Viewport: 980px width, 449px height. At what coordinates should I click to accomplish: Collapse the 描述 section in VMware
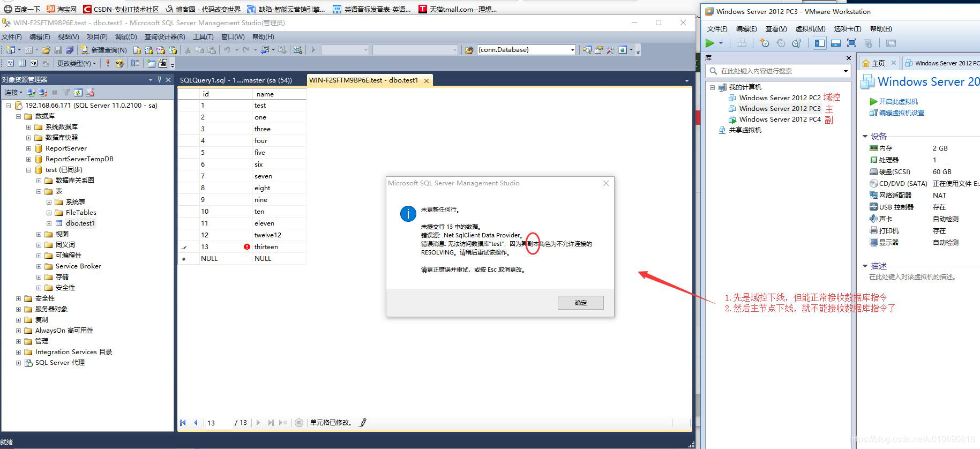[x=865, y=266]
